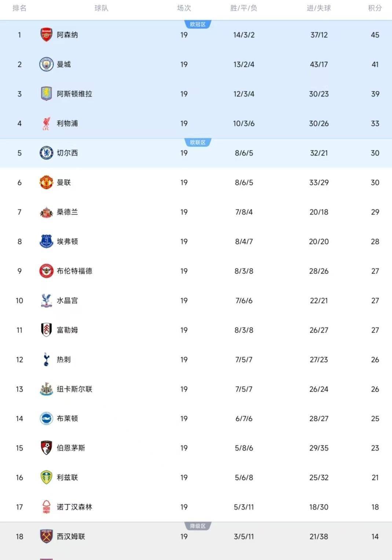Click the 降级区 zone label

coord(198,526)
